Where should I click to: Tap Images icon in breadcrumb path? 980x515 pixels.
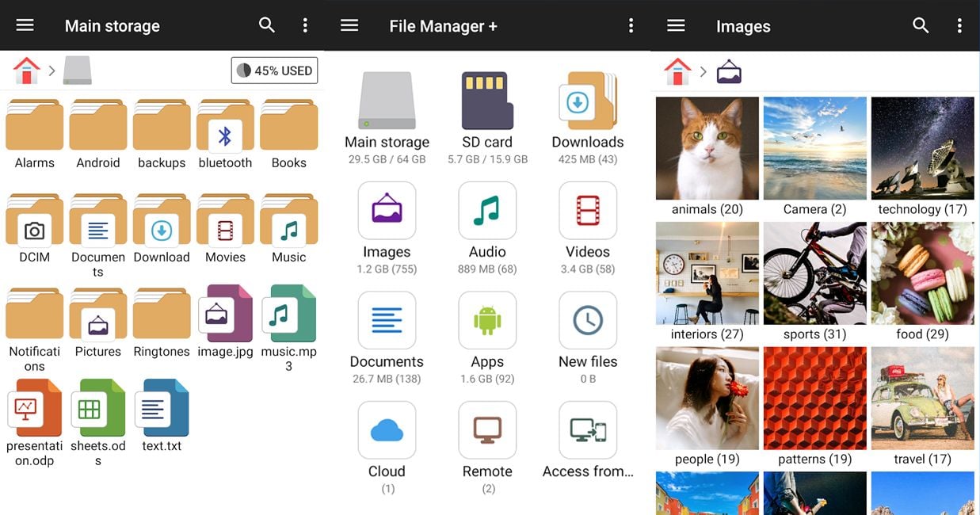pos(729,71)
